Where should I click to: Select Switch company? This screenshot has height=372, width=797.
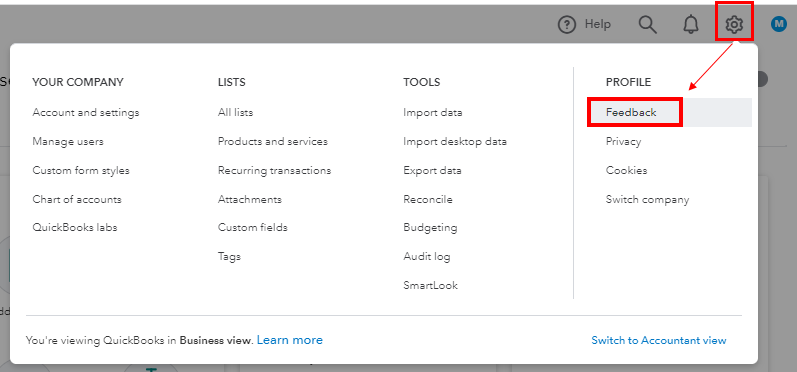click(648, 199)
